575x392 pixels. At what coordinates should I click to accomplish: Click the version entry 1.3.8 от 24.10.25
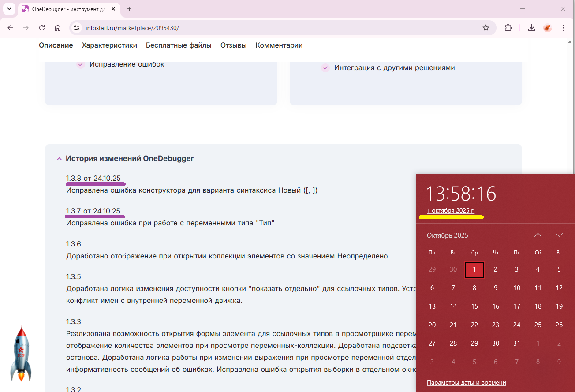click(x=93, y=179)
